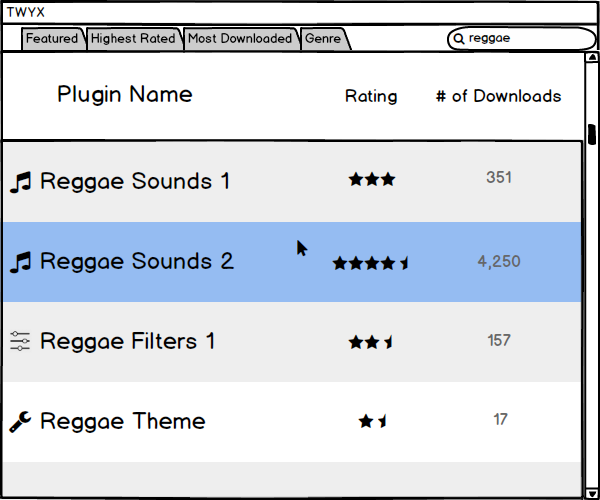Click the wrench icon beside Reggae Theme
This screenshot has width=600, height=500.
[20, 422]
